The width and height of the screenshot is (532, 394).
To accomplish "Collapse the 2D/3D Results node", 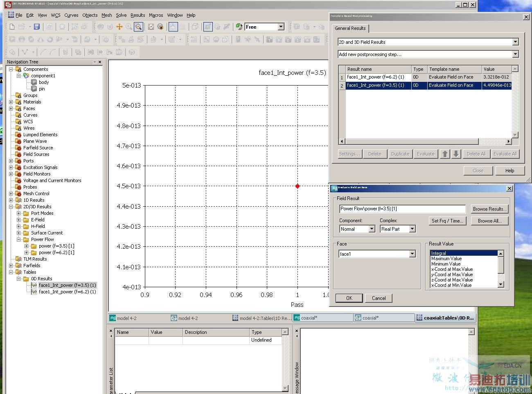I will [x=11, y=207].
